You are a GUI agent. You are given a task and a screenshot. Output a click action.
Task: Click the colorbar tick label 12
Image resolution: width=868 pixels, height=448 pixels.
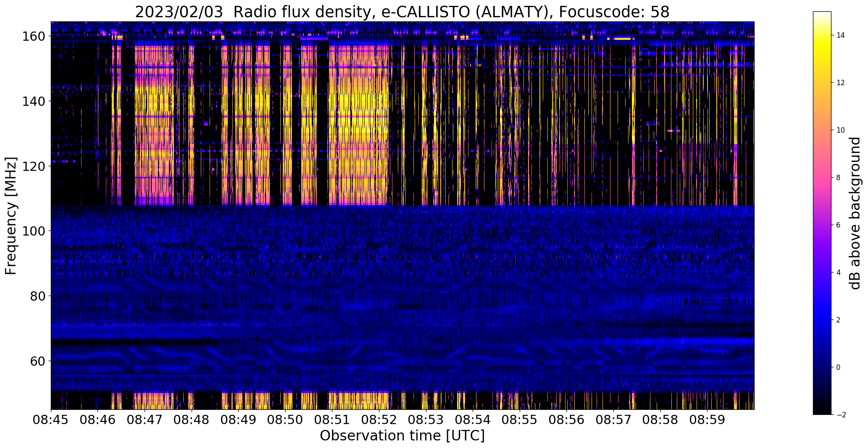841,83
